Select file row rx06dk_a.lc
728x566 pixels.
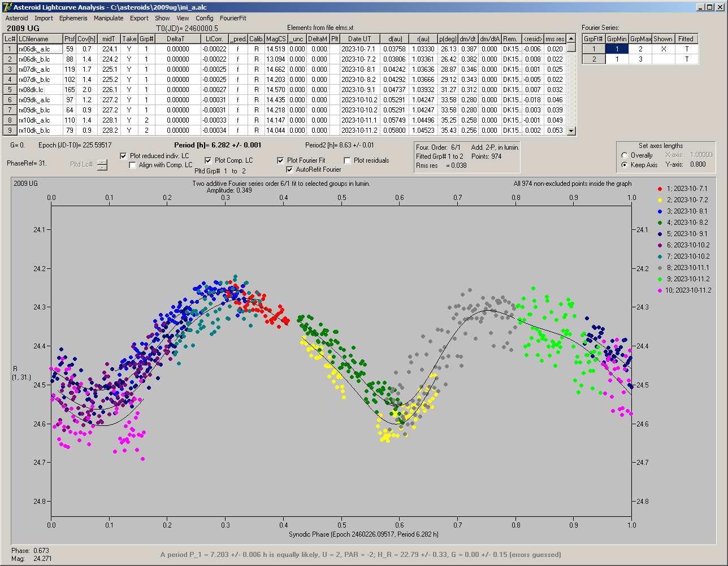[40, 49]
